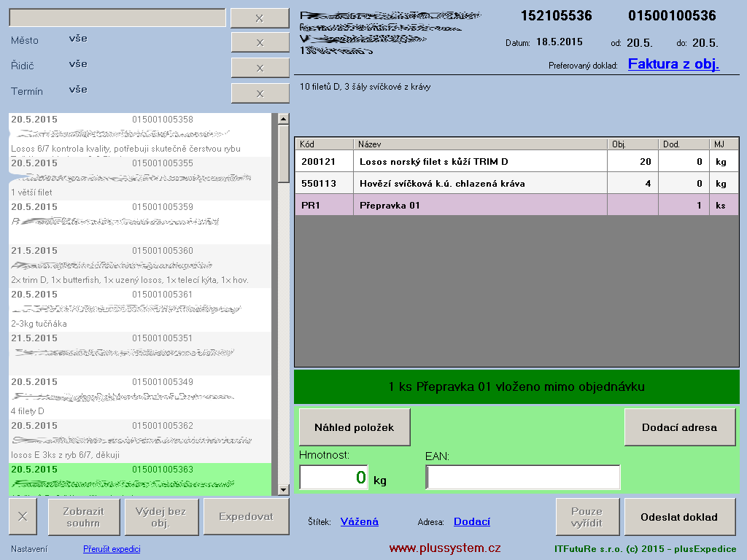Click the green status message about Přepravka 01
Image resolution: width=747 pixels, height=560 pixels.
pyautogui.click(x=517, y=386)
